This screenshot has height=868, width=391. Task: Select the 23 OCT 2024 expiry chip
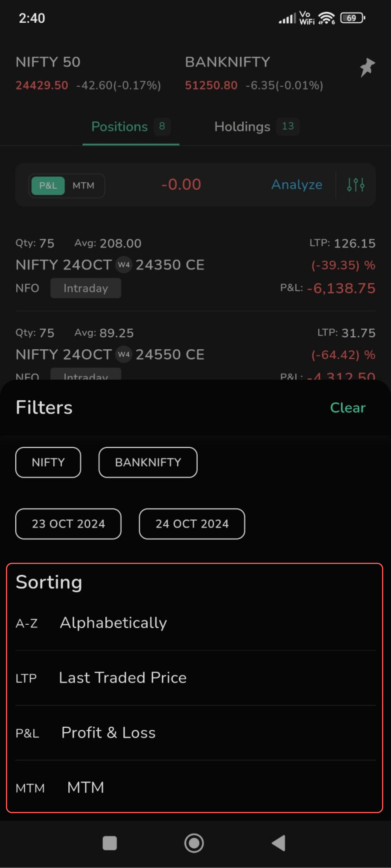(x=68, y=524)
